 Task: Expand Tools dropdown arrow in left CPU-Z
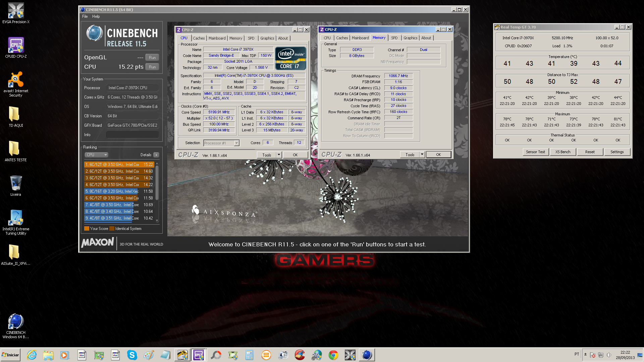[279, 155]
